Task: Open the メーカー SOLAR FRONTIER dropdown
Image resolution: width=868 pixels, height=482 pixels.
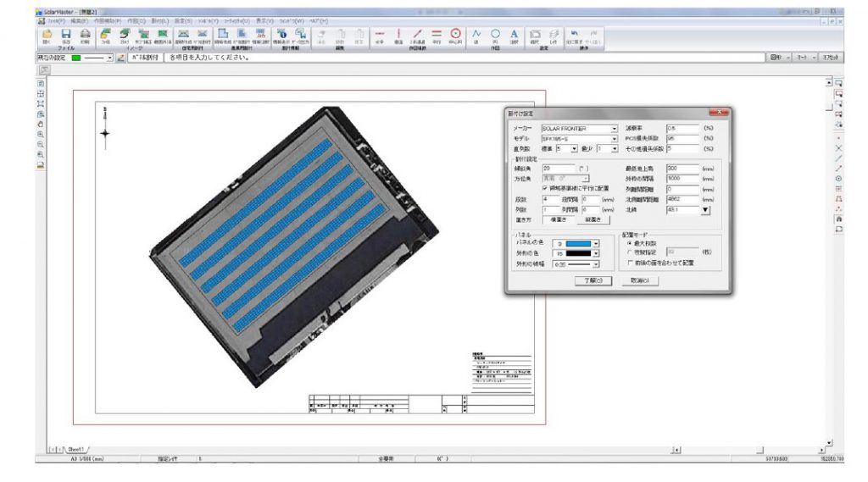Action: [614, 129]
